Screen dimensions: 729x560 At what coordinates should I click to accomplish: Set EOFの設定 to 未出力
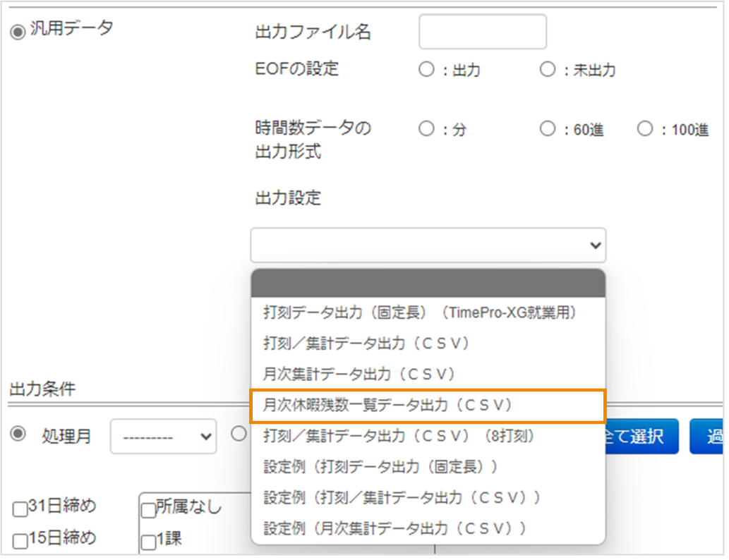pos(547,70)
